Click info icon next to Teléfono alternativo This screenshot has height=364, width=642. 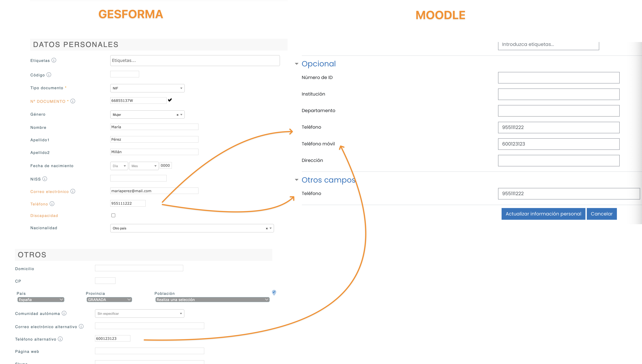click(60, 339)
